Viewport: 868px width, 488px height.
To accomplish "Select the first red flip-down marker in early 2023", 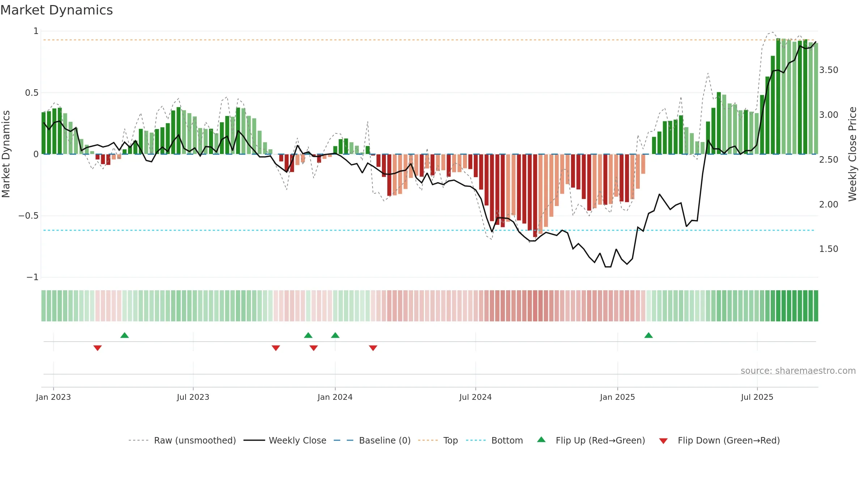I will (98, 348).
